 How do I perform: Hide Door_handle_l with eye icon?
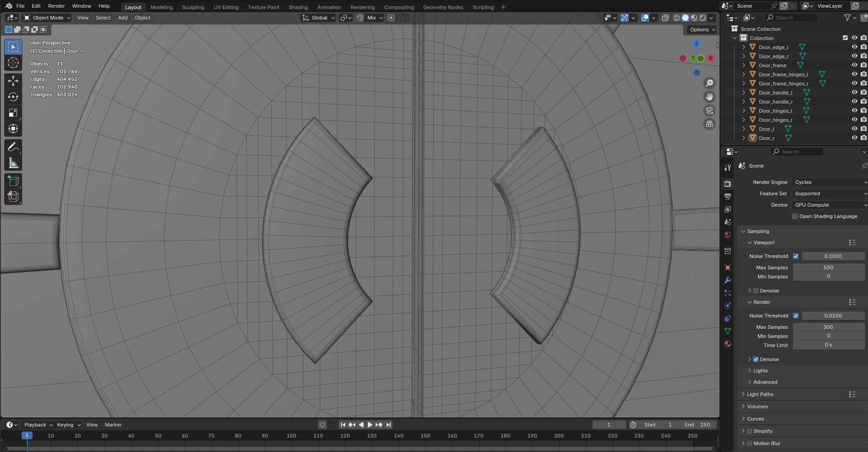pyautogui.click(x=854, y=93)
